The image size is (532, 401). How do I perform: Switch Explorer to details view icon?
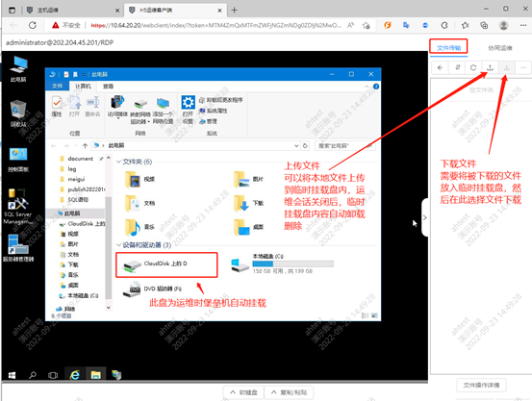365,315
